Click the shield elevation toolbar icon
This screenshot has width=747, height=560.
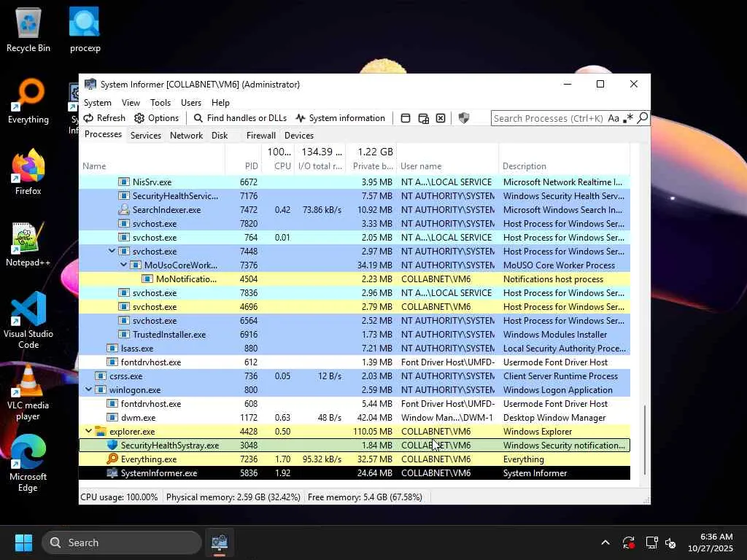coord(463,118)
